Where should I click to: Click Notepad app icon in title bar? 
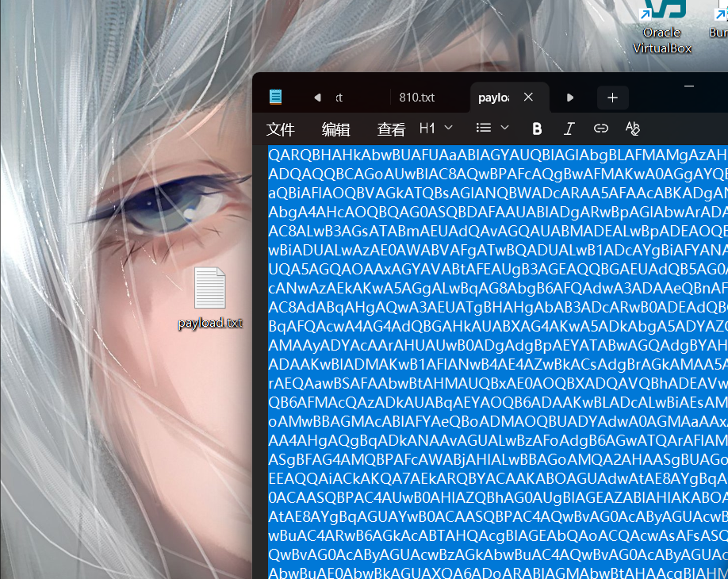[275, 97]
